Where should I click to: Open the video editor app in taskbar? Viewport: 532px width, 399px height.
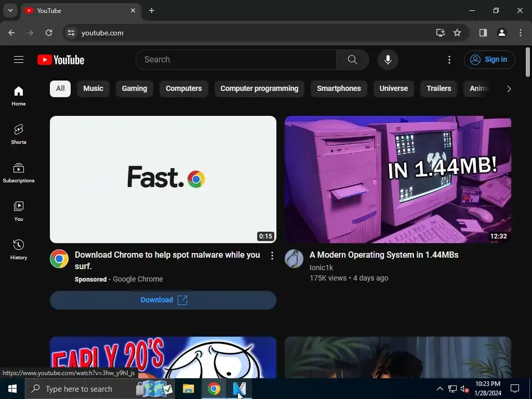(239, 389)
